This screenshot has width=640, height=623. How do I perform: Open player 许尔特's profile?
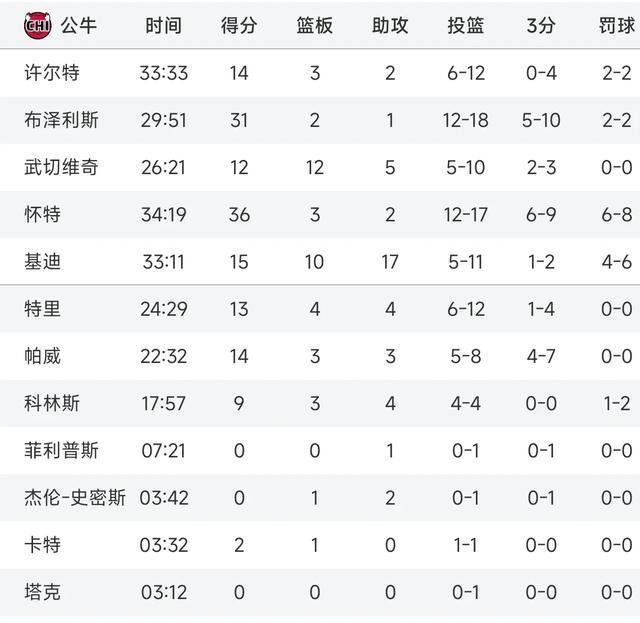pos(52,73)
